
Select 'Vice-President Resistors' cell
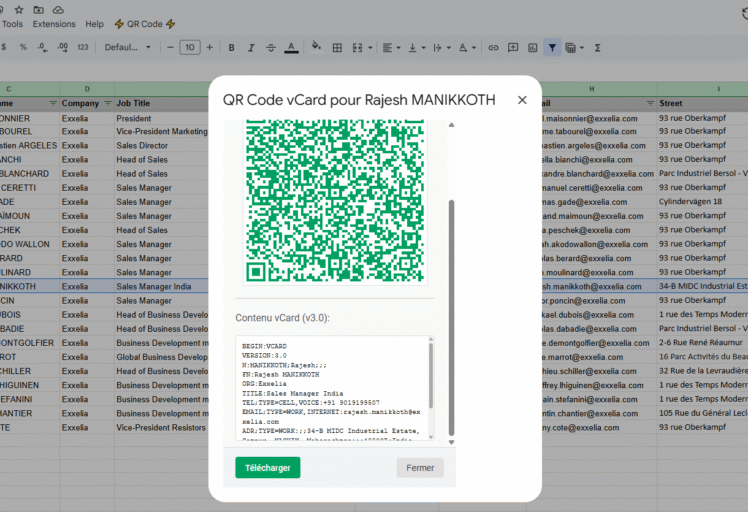click(x=162, y=428)
